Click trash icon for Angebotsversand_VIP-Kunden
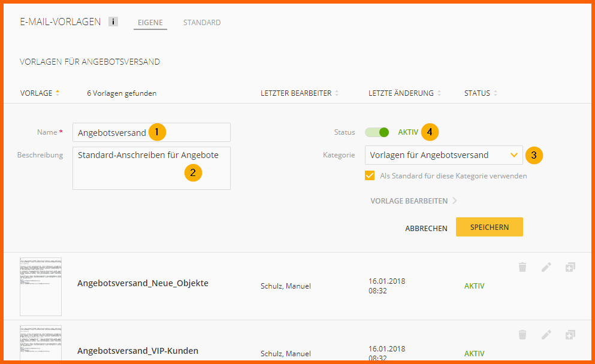This screenshot has height=364, width=595. click(522, 335)
